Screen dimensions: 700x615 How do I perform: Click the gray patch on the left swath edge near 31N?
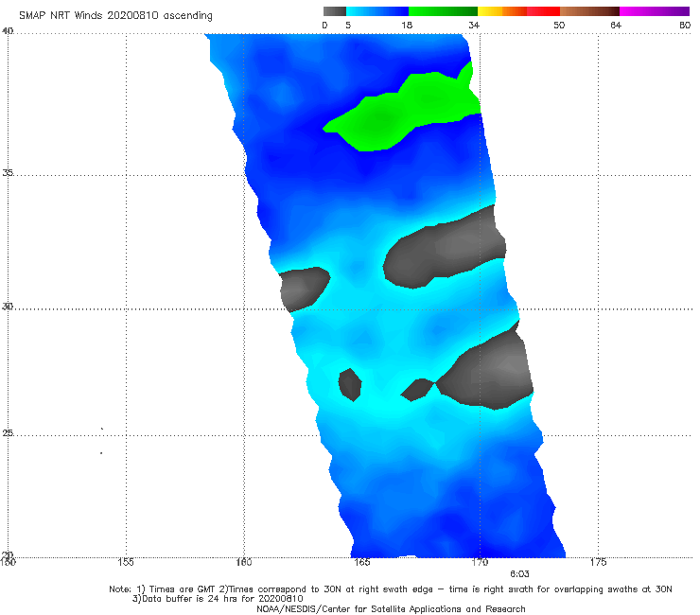tap(303, 290)
